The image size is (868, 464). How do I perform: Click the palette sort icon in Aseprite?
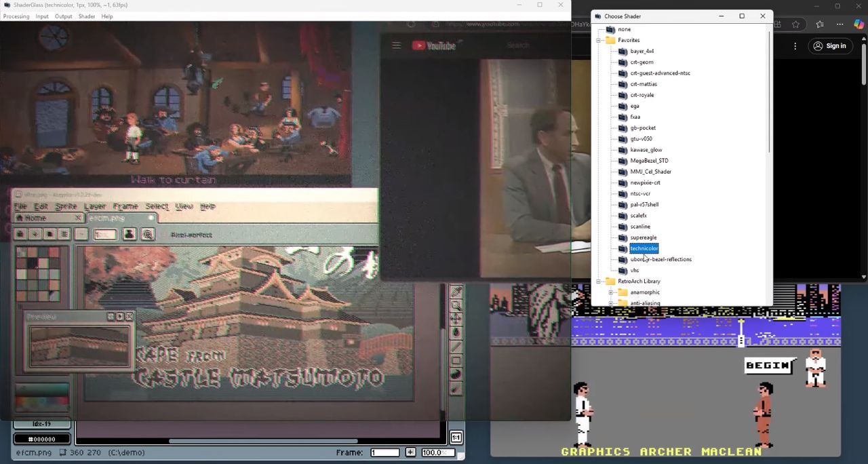[35, 234]
